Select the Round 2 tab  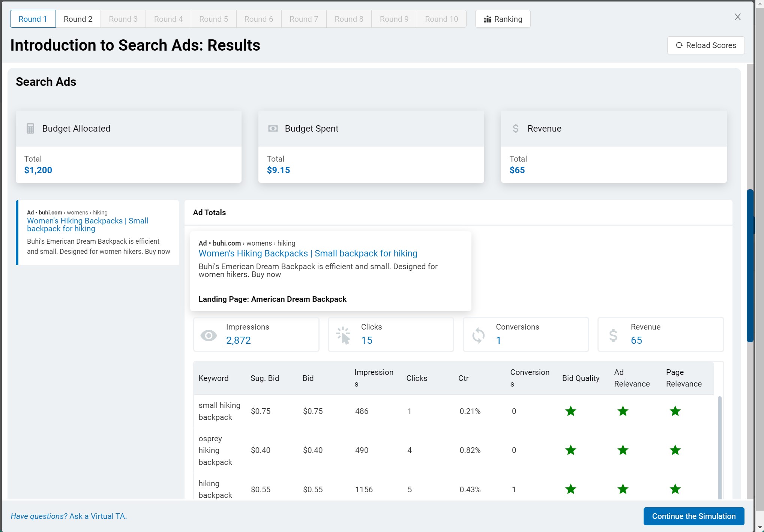78,19
